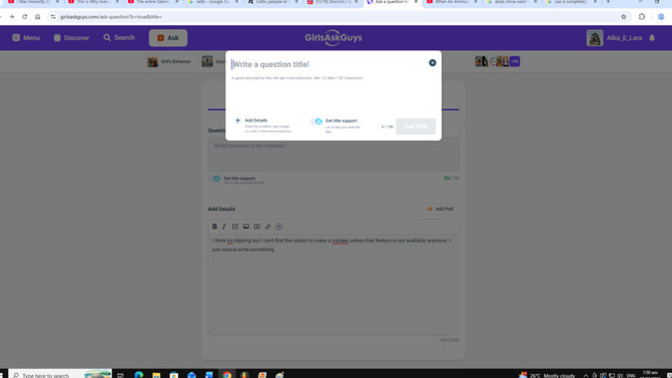
Task: Go to the browser home page
Action: point(38,17)
